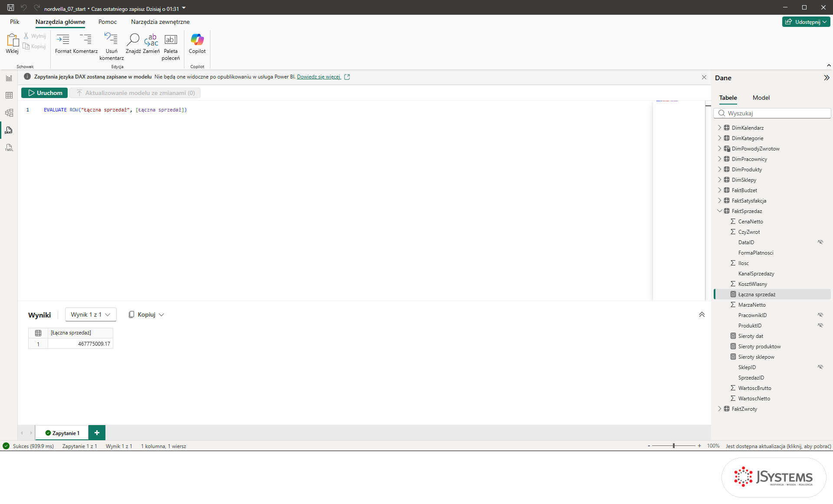Select the Łączna sprzedaż measure
The height and width of the screenshot is (504, 833).
(x=772, y=294)
